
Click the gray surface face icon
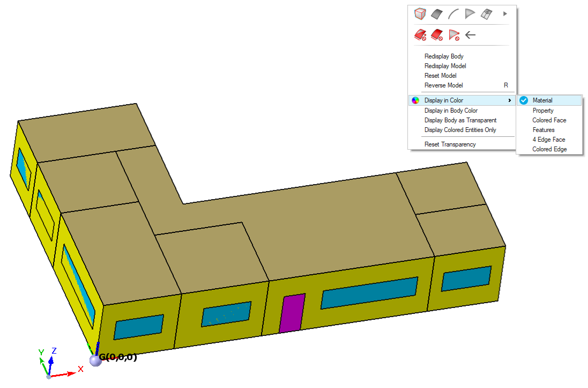coord(437,14)
